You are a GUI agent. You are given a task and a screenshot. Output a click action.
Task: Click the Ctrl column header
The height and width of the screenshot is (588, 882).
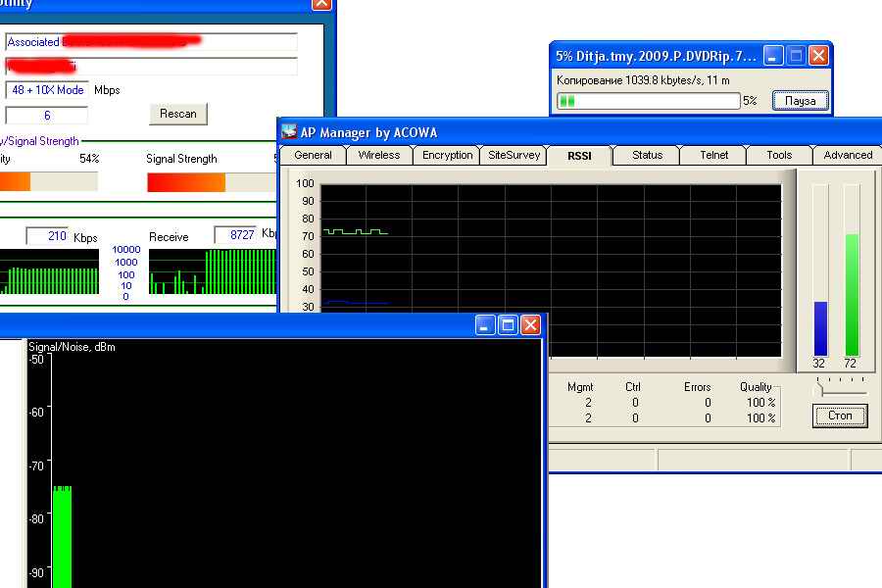pyautogui.click(x=633, y=387)
